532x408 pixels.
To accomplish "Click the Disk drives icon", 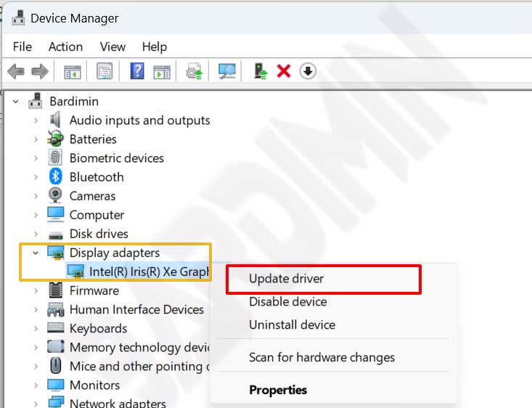I will click(x=56, y=235).
